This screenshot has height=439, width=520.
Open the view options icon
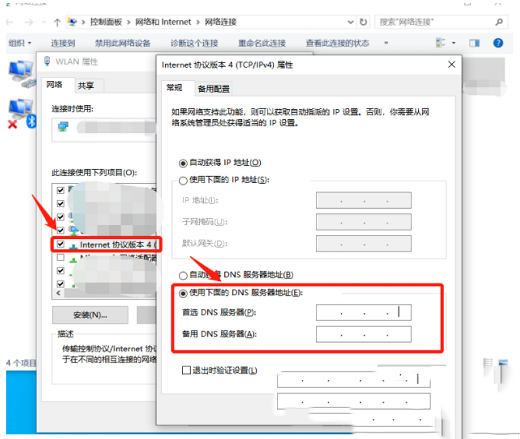pos(440,43)
